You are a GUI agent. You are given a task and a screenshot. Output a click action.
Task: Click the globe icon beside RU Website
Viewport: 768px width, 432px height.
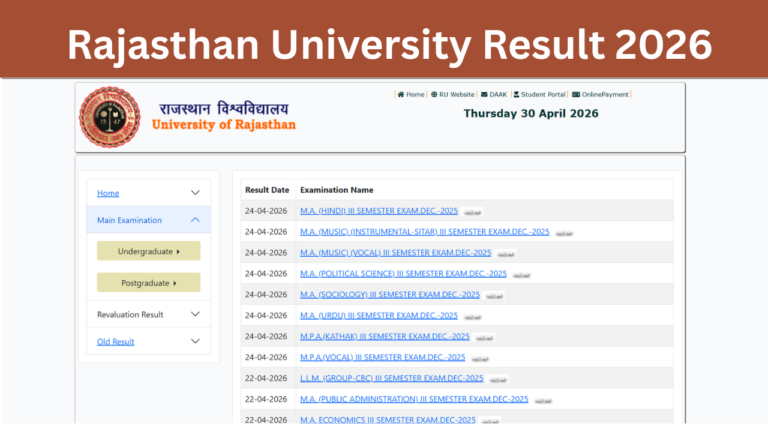coord(434,95)
